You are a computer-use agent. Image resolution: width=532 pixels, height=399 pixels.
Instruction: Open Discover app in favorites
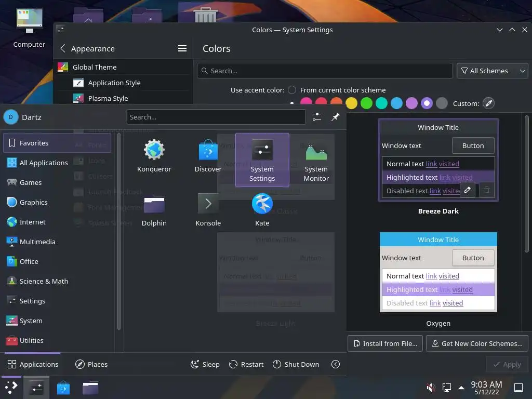pos(208,156)
